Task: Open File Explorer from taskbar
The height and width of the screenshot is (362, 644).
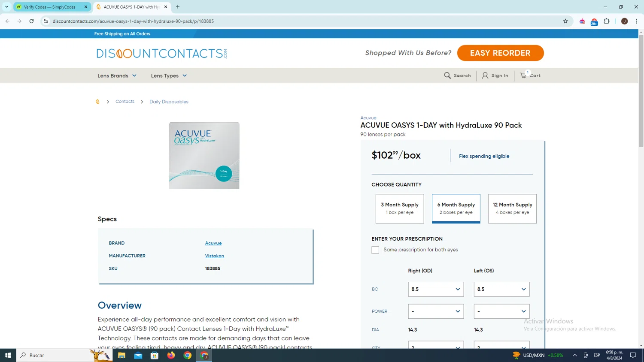Action: (122, 355)
